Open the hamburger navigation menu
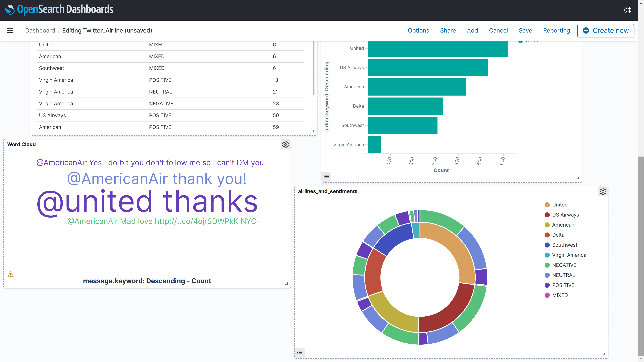 click(x=10, y=31)
